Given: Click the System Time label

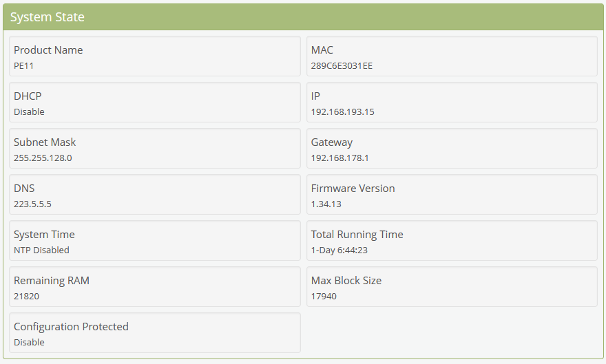Looking at the screenshot, I should (x=44, y=235).
